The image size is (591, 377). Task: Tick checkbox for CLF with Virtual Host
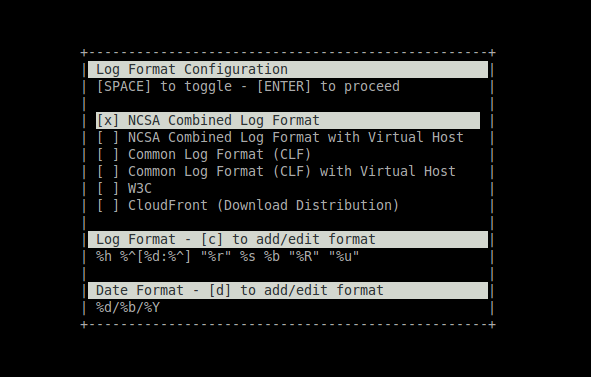tap(108, 172)
